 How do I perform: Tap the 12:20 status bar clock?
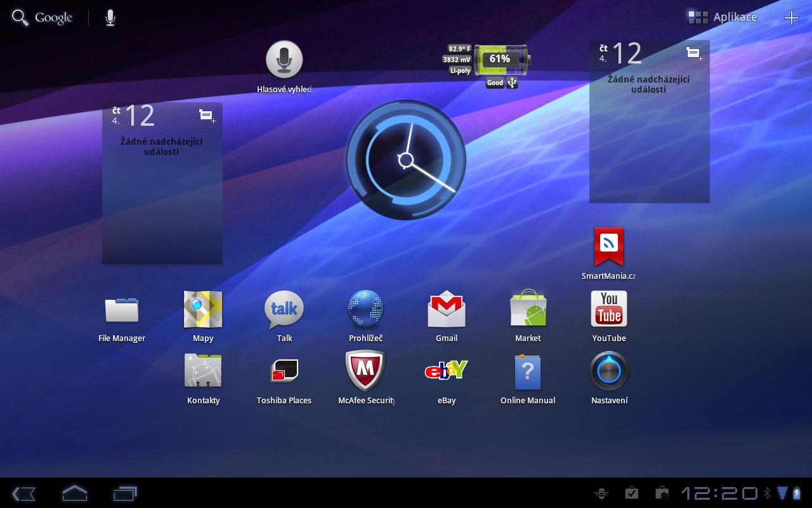[x=719, y=493]
